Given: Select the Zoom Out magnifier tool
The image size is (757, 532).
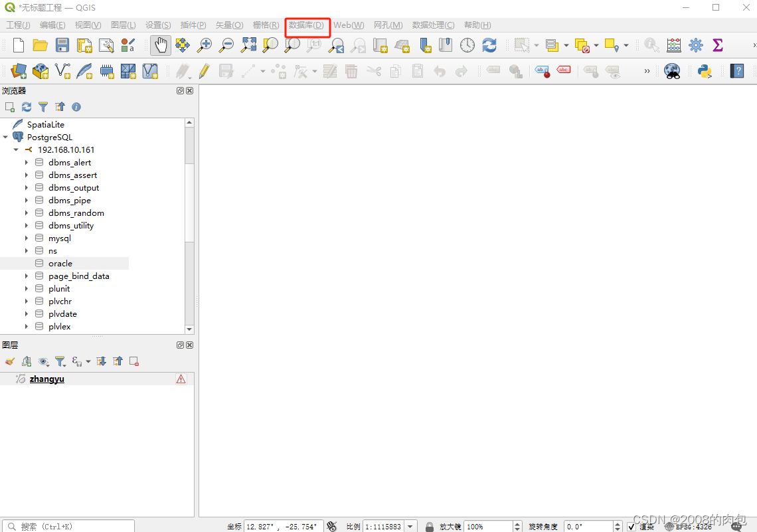Looking at the screenshot, I should tap(226, 45).
